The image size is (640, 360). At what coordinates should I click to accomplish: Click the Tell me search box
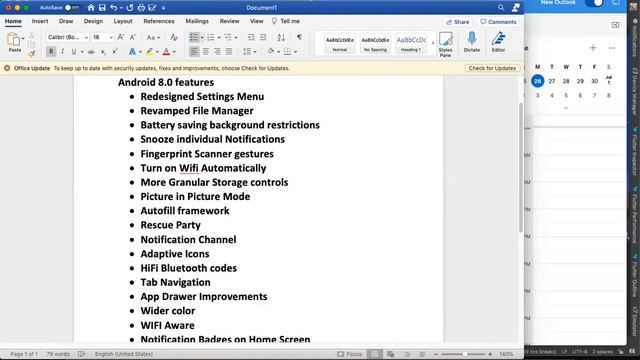click(x=286, y=21)
